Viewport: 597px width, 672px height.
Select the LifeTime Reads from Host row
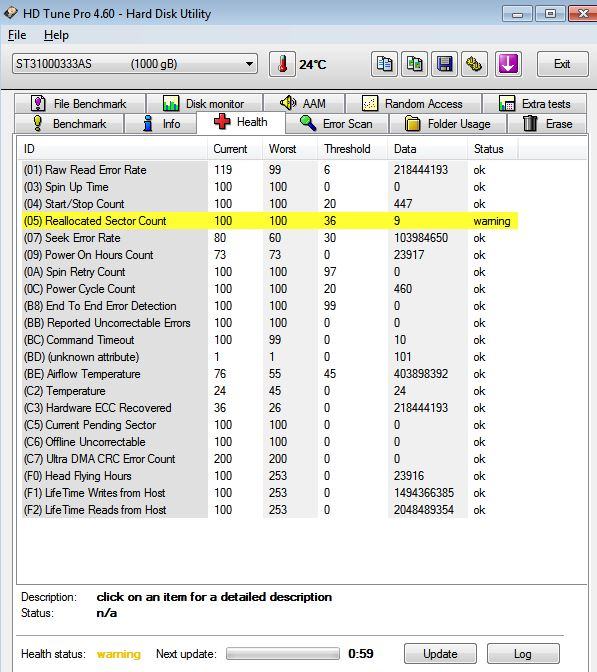pos(270,510)
